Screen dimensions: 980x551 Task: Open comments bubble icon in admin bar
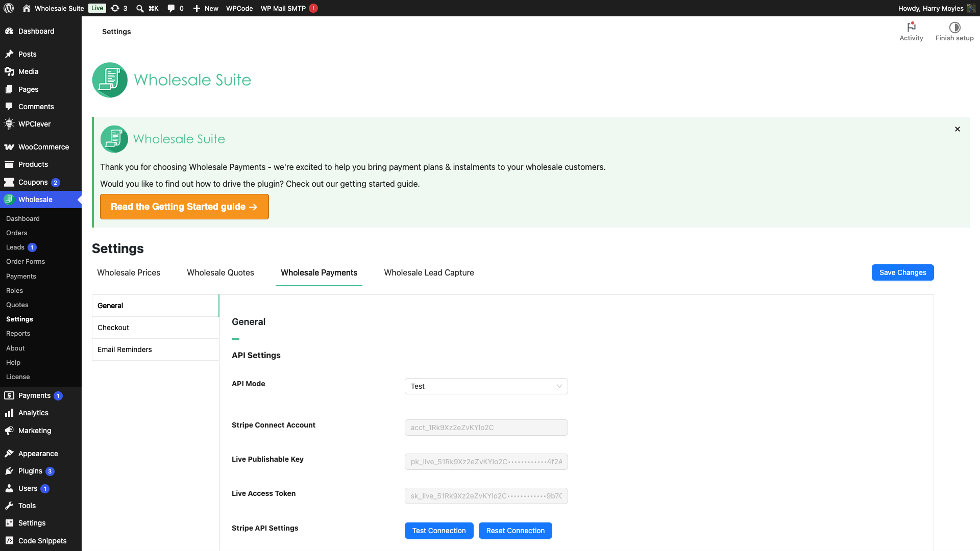coord(171,8)
